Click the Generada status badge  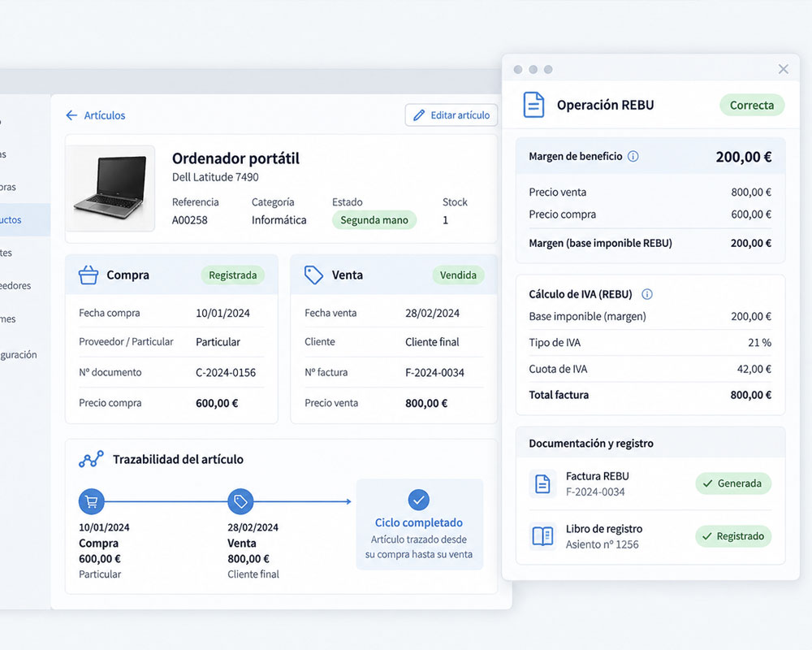tap(733, 483)
